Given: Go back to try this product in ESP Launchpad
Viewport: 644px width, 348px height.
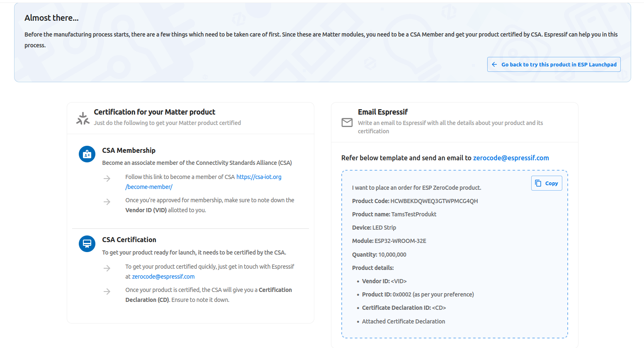Looking at the screenshot, I should point(554,64).
